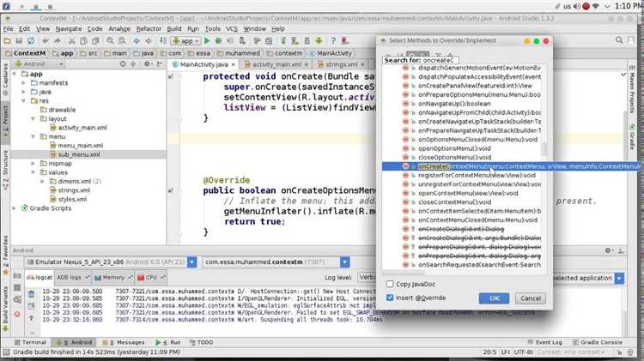The width and height of the screenshot is (644, 361).
Task: Click the navigate Back arrow icon
Action: [137, 41]
